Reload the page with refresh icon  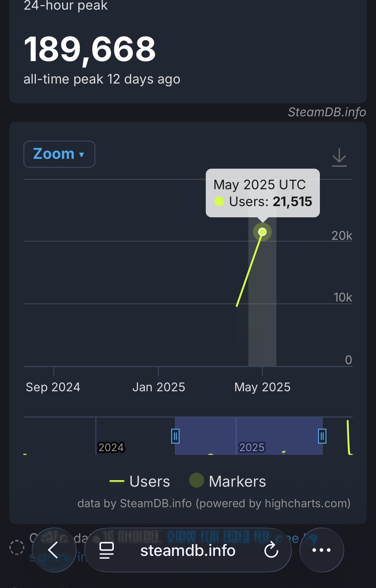point(271,550)
